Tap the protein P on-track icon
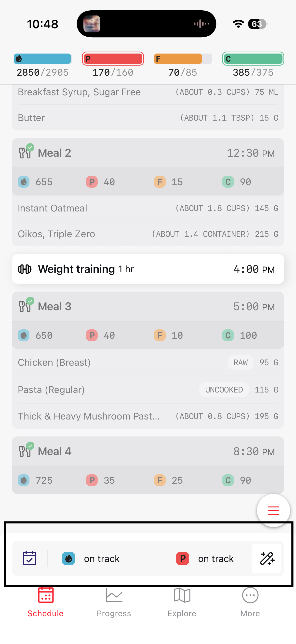The width and height of the screenshot is (296, 644). (x=183, y=558)
